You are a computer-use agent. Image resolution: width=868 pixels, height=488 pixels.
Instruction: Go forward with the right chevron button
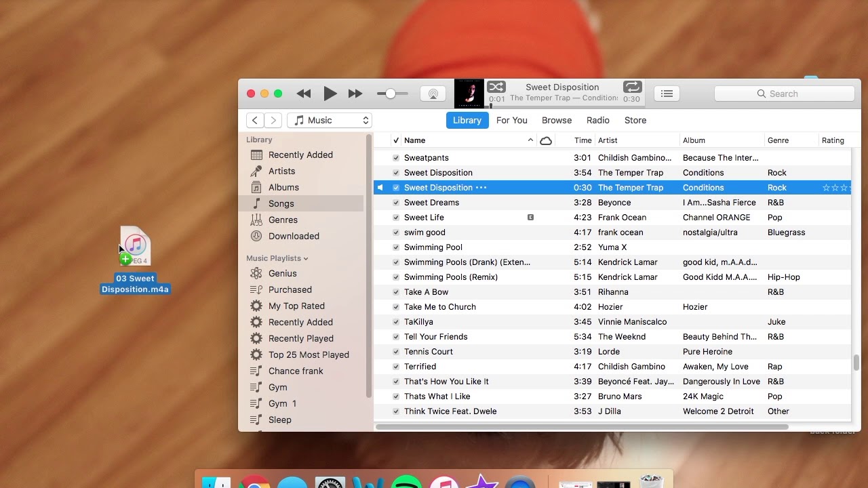(273, 120)
